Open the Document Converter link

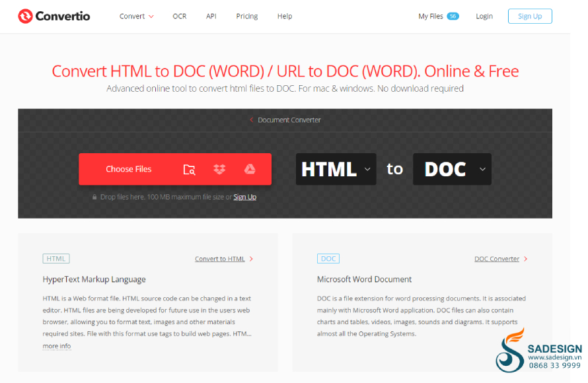coord(289,120)
